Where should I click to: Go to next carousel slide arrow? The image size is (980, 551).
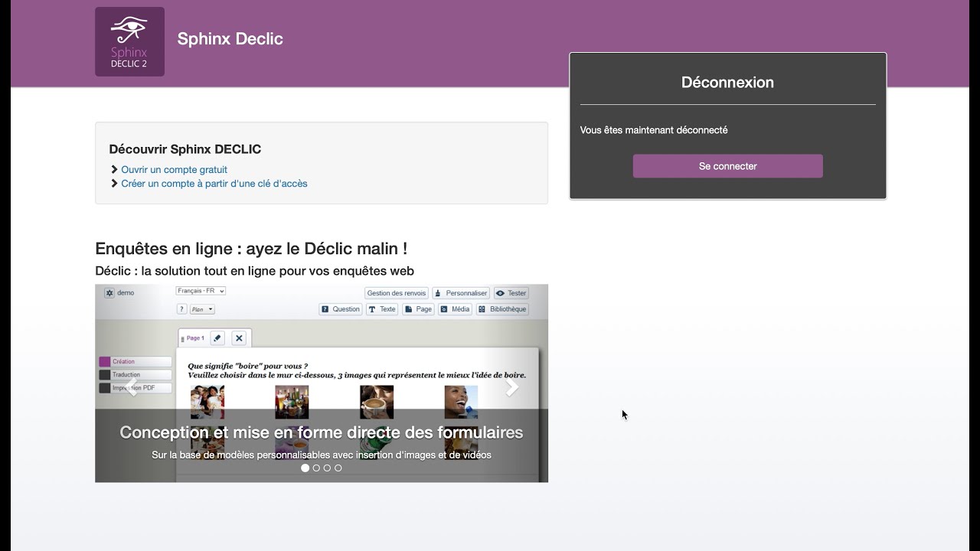(x=511, y=387)
